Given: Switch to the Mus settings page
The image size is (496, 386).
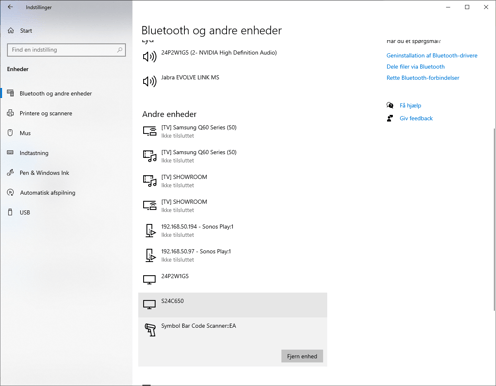Looking at the screenshot, I should click(x=25, y=133).
